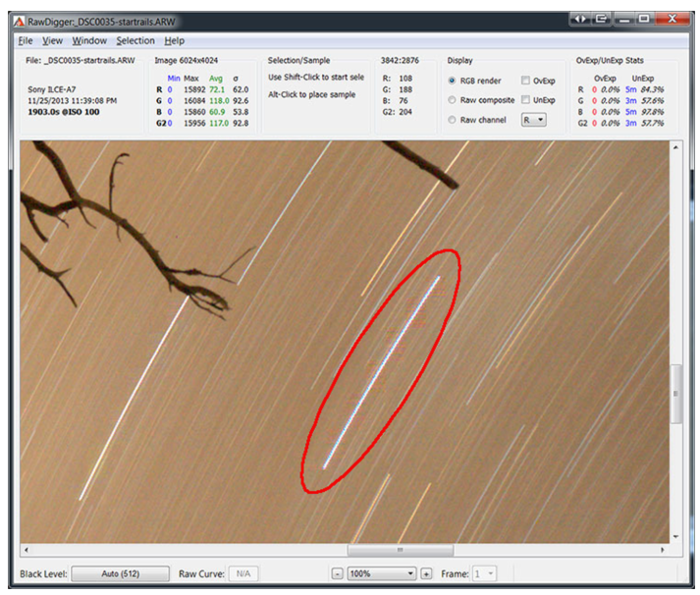The image size is (700, 595).
Task: Open the Help menu
Action: (174, 41)
